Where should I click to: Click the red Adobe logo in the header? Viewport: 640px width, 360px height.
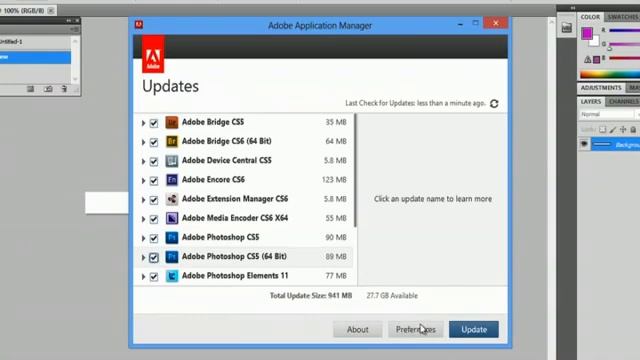tap(153, 54)
